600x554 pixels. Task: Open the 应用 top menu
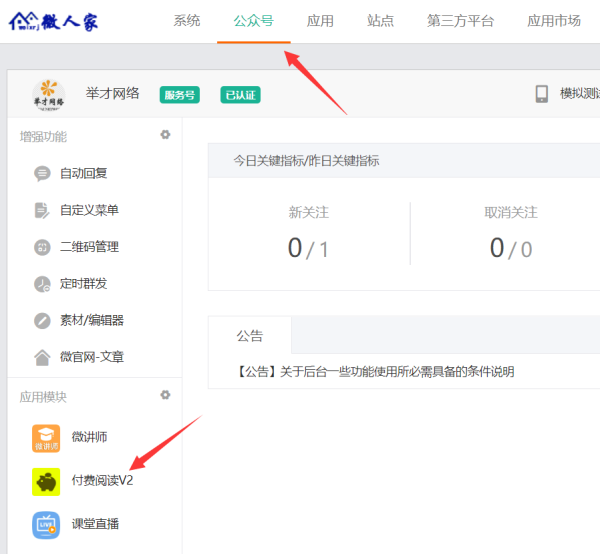(320, 21)
